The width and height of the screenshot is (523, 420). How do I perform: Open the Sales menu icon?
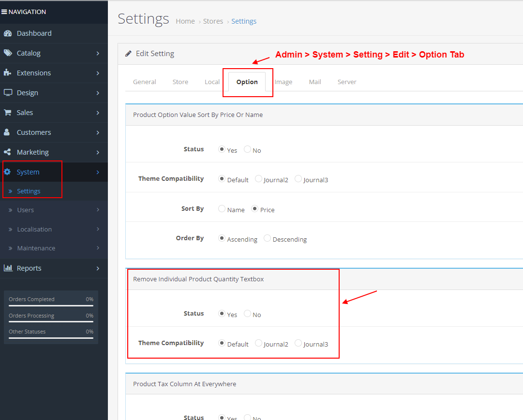pyautogui.click(x=10, y=112)
